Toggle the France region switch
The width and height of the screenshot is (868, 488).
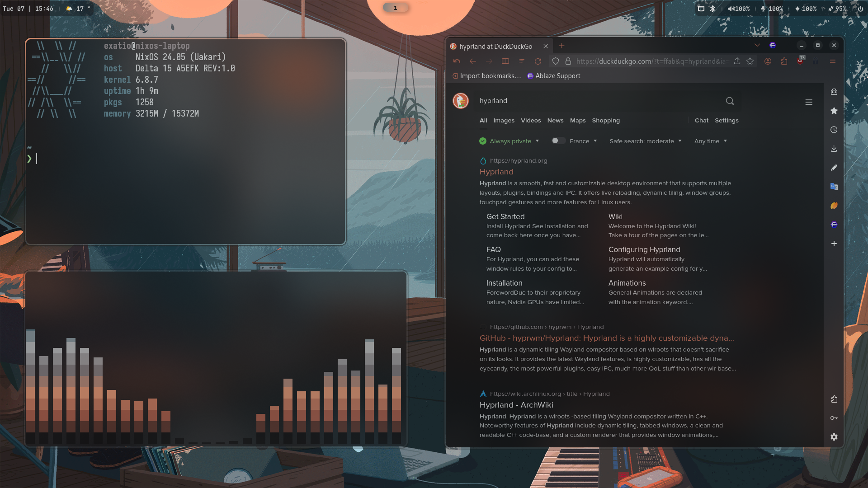coord(558,141)
